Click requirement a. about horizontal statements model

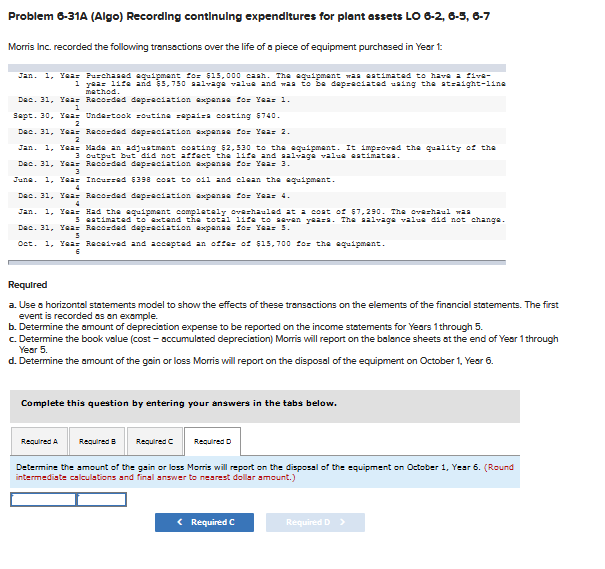(284, 310)
